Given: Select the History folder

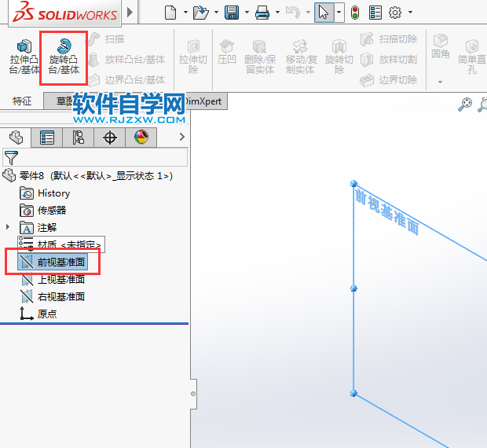Looking at the screenshot, I should (45, 193).
